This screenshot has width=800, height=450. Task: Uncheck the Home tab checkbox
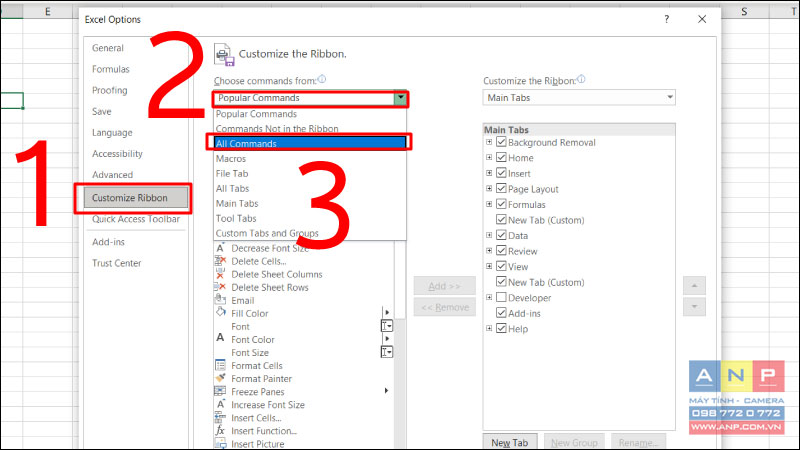pyautogui.click(x=502, y=158)
